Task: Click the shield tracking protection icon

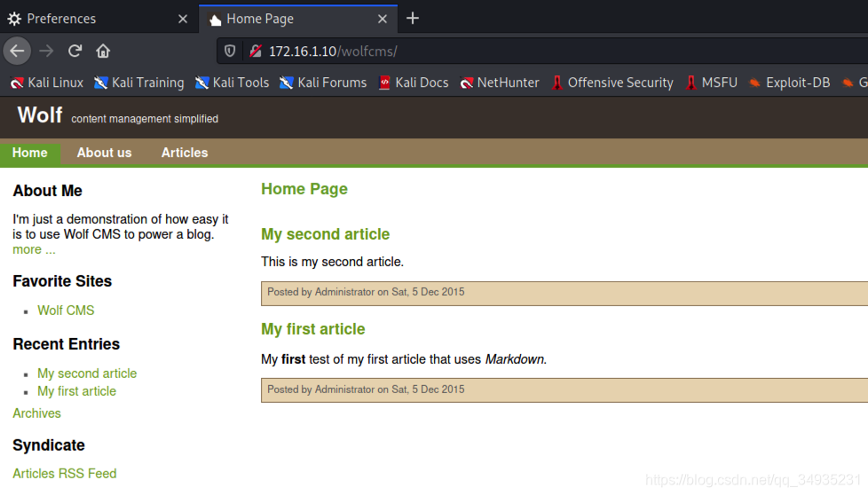Action: tap(230, 51)
